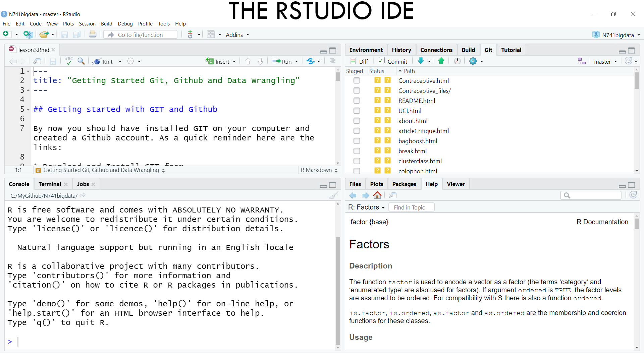Switch to the History tab

click(x=401, y=50)
